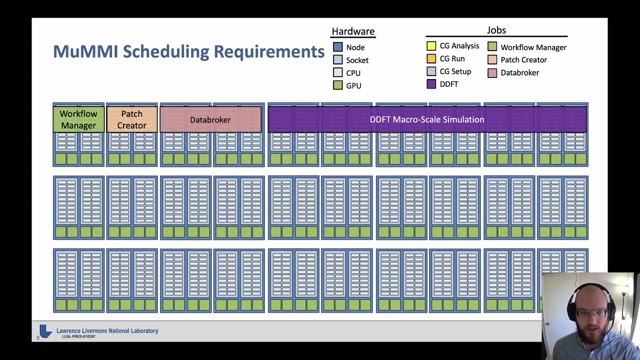Click the Node legend color swatch
The width and height of the screenshot is (640, 360).
(338, 47)
